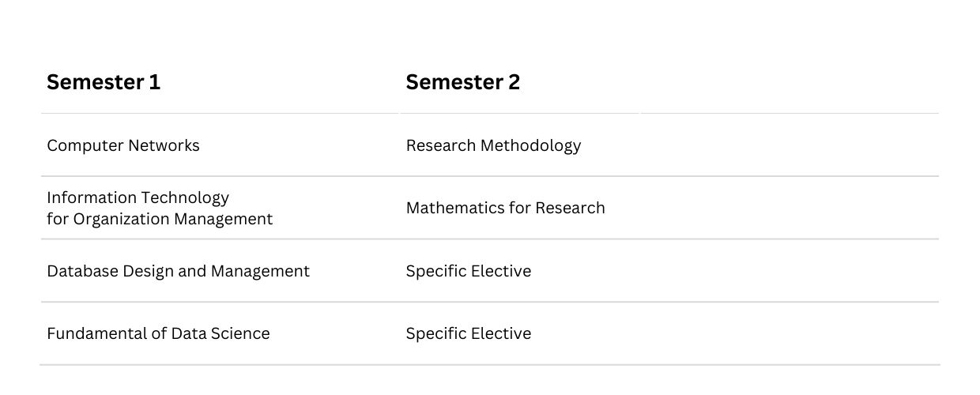980x395 pixels.
Task: Click the Semester 1 column heading
Action: (104, 82)
